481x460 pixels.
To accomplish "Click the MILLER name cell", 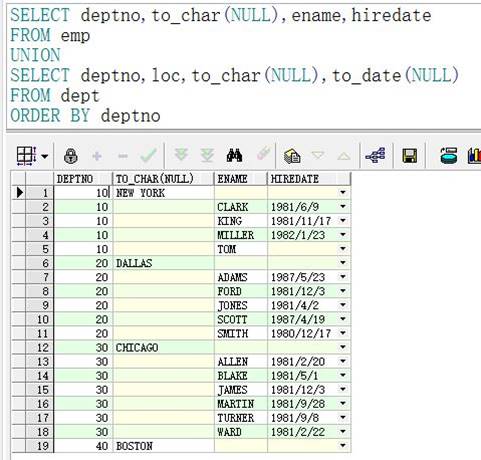I will click(241, 235).
